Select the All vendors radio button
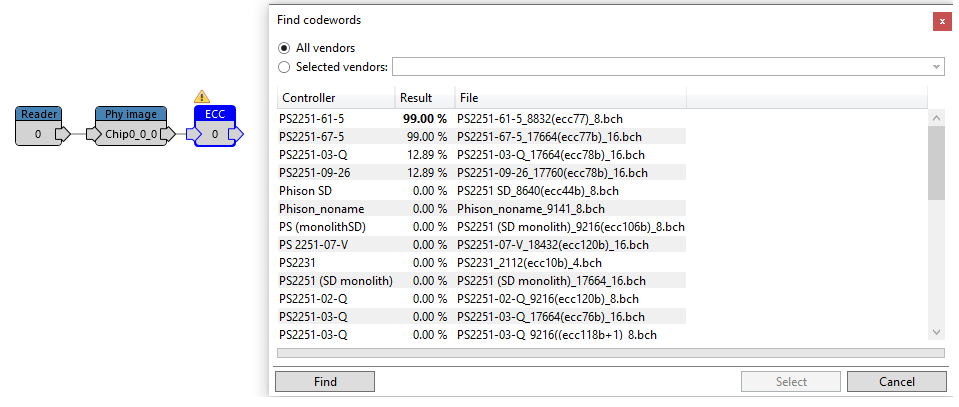 [284, 48]
